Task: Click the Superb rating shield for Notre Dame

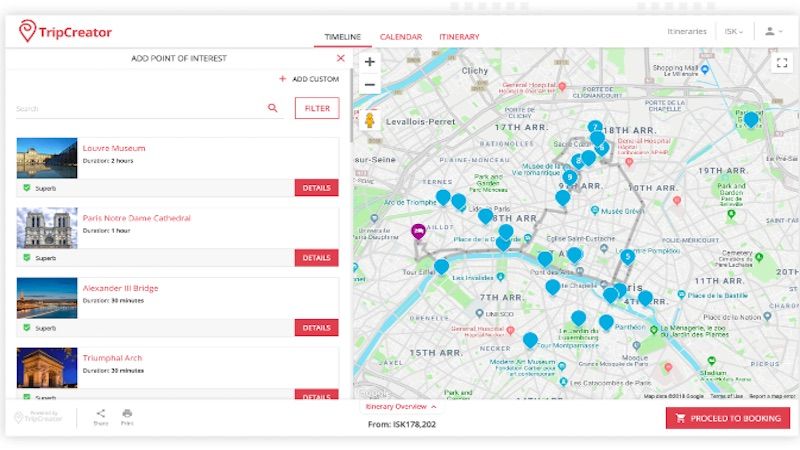Action: (x=27, y=258)
